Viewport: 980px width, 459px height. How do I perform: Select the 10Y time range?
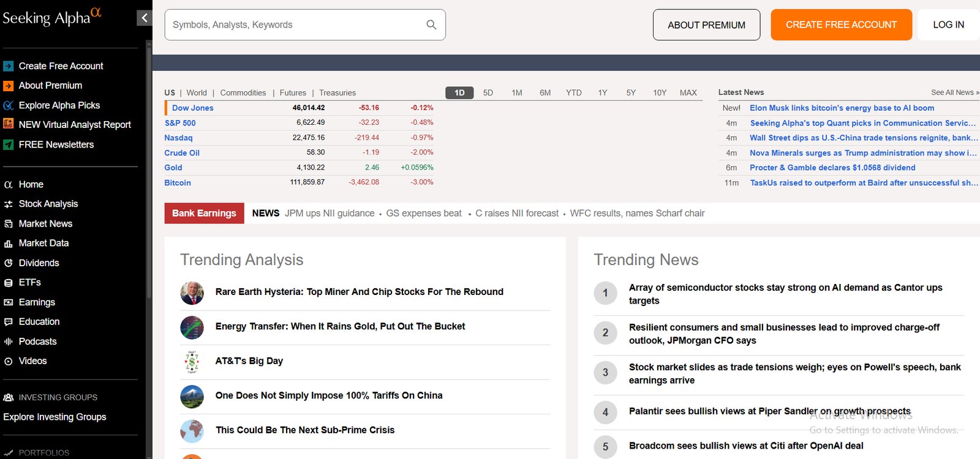[660, 93]
